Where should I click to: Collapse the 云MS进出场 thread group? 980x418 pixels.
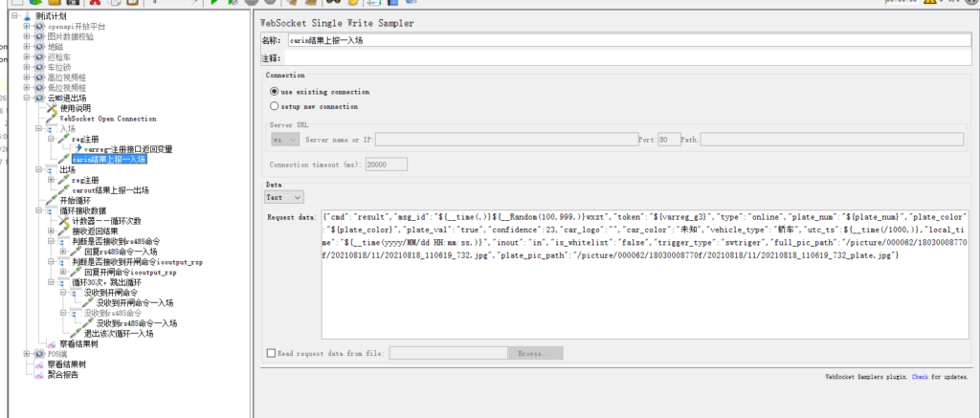point(27,98)
